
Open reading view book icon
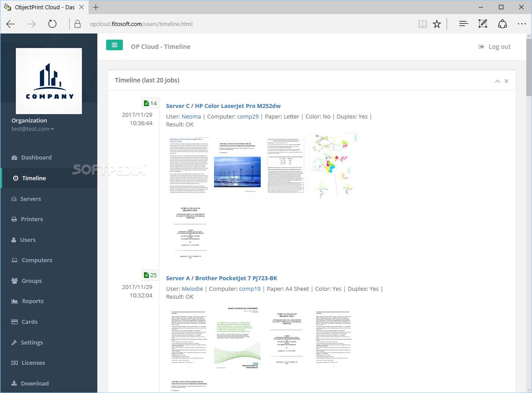[423, 24]
